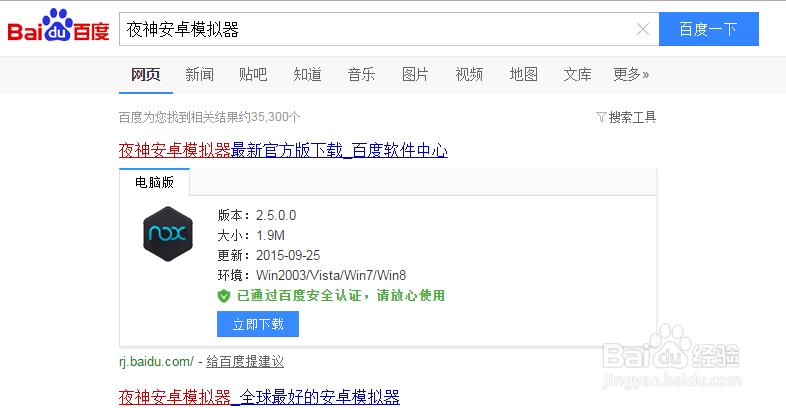Screen dimensions: 786x408
Task: Click the size text 1.9M
Action: tap(270, 236)
